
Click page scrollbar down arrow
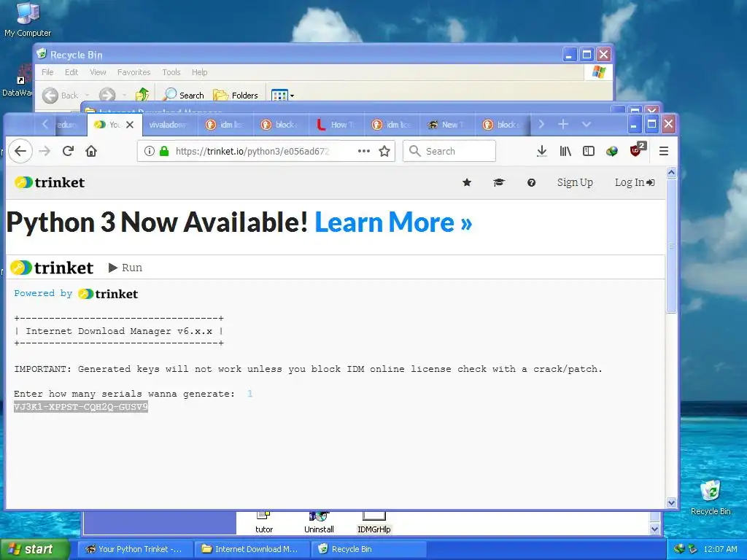point(671,502)
